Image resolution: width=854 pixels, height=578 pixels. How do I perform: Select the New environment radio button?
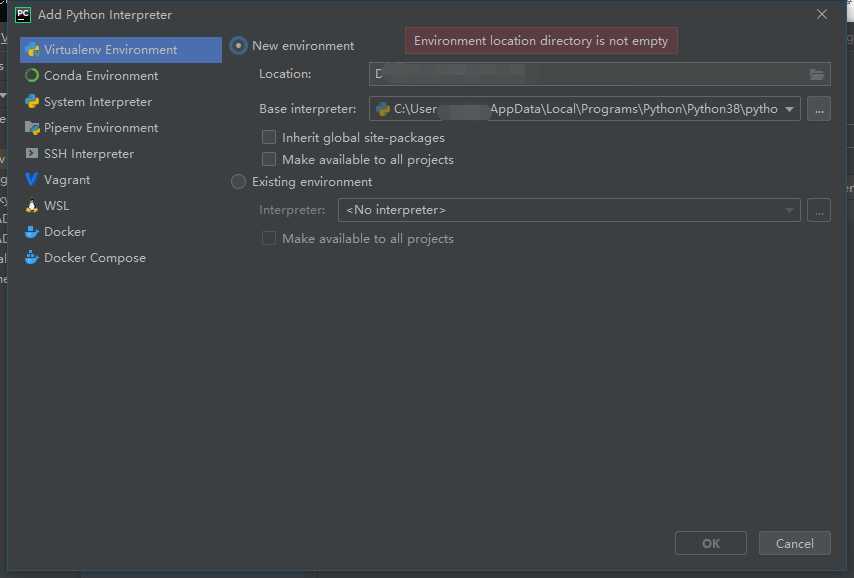pyautogui.click(x=239, y=46)
